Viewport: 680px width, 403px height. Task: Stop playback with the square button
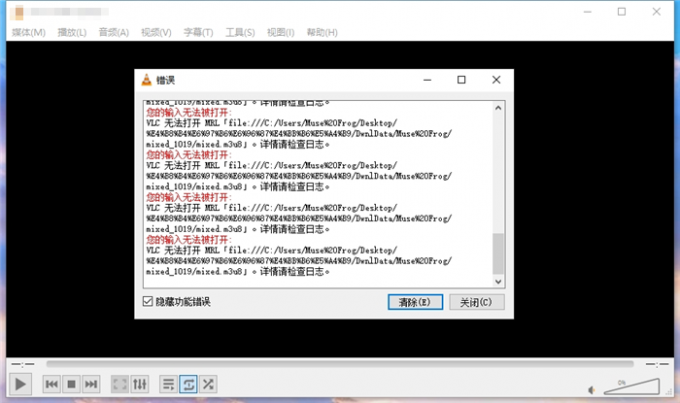(x=72, y=384)
